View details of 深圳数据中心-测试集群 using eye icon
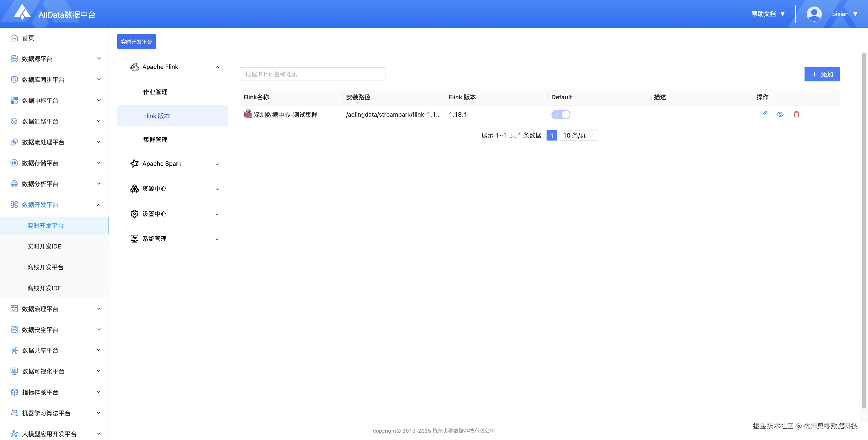The height and width of the screenshot is (440, 868). click(780, 114)
